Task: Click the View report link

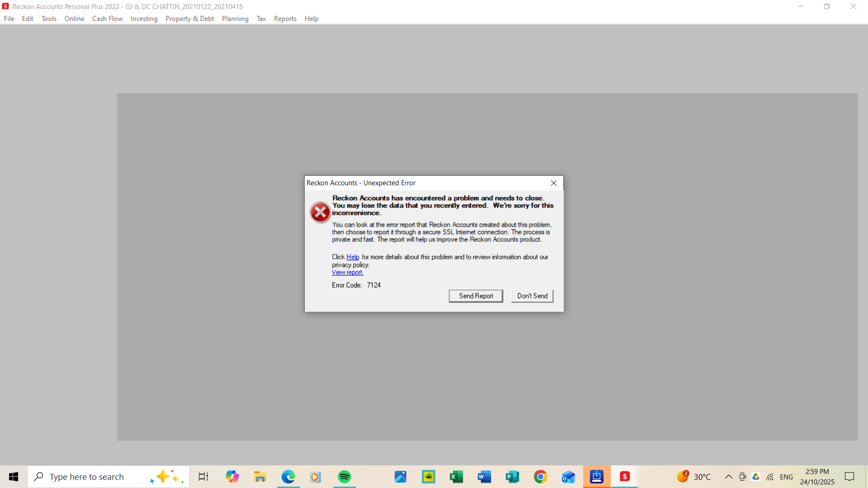Action: click(x=347, y=272)
